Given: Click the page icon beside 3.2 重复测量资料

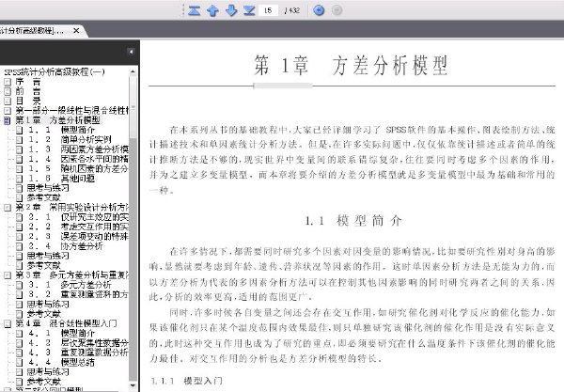Looking at the screenshot, I should click(20, 295).
